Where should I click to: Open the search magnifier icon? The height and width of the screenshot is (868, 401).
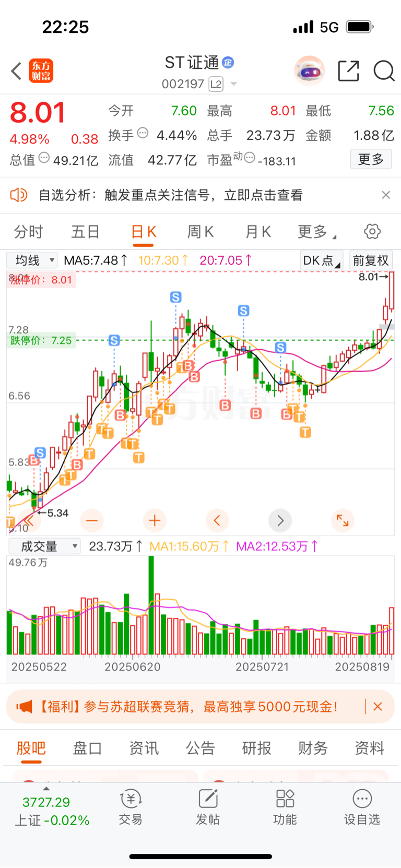click(x=384, y=71)
